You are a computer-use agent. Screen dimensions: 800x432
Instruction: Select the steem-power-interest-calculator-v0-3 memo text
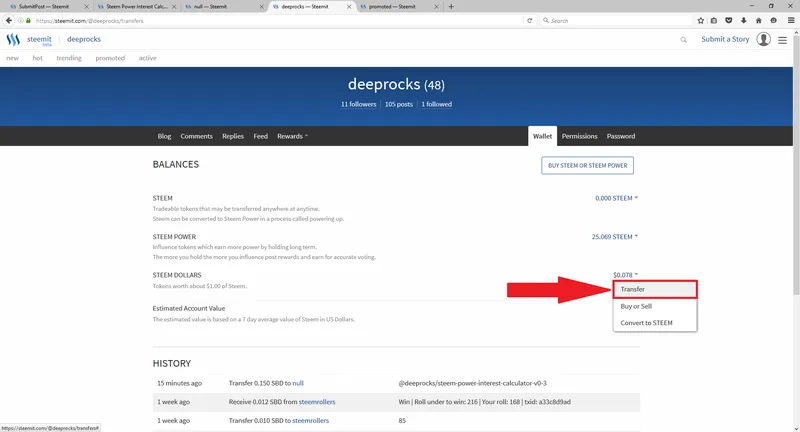472,383
